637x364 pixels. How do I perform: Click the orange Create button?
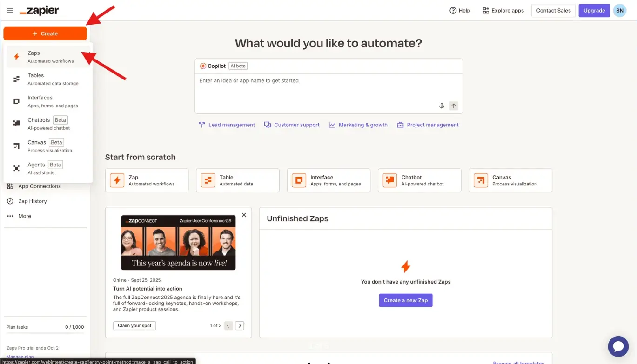(45, 33)
